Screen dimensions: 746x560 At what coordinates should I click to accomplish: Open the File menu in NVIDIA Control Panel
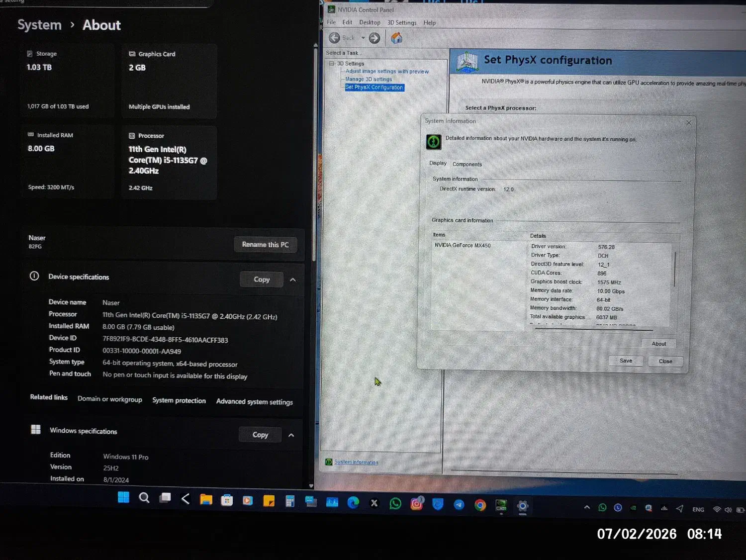331,22
